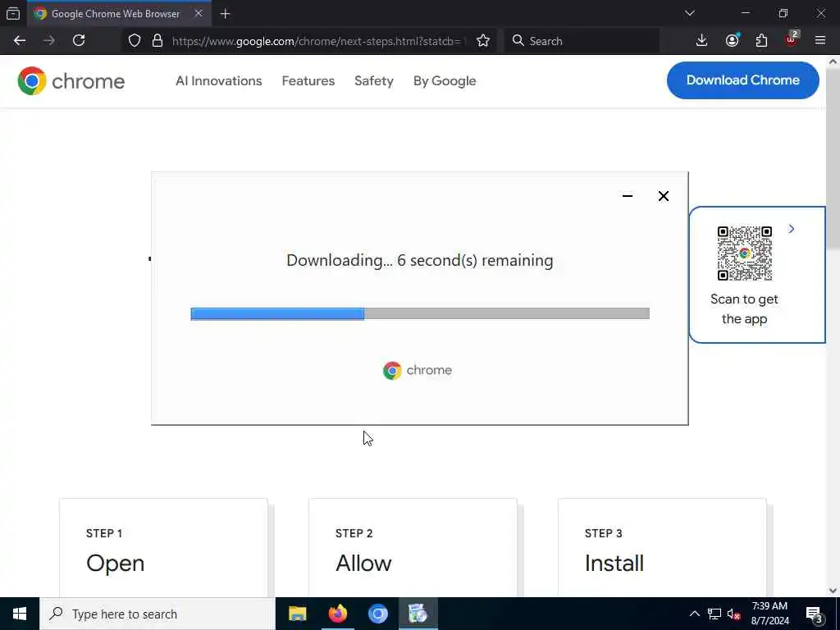Open the clock showing 7:39 AM

pos(769,614)
